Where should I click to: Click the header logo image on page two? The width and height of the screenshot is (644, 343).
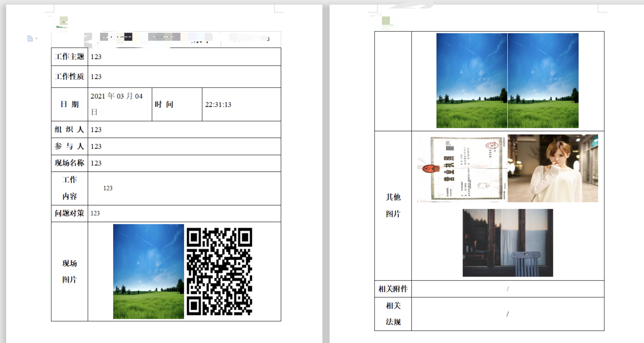coord(386,22)
